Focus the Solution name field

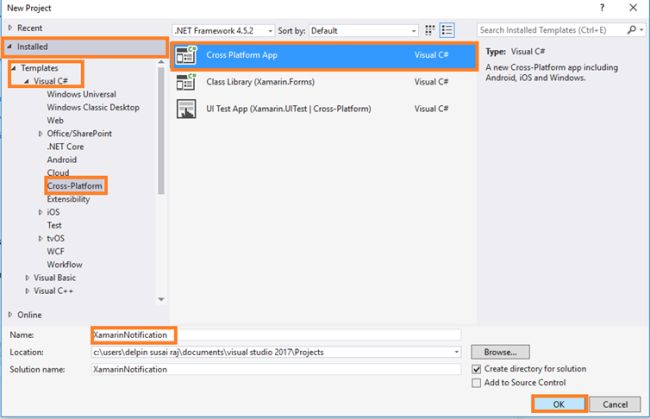tap(276, 369)
